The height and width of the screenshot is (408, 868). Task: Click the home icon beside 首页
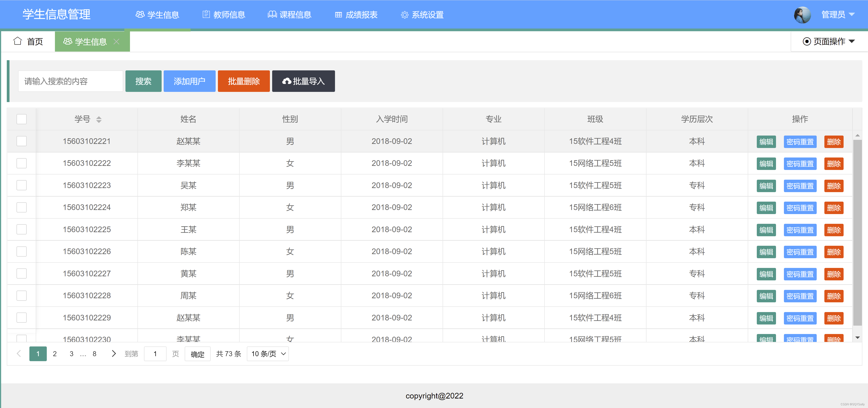tap(18, 41)
